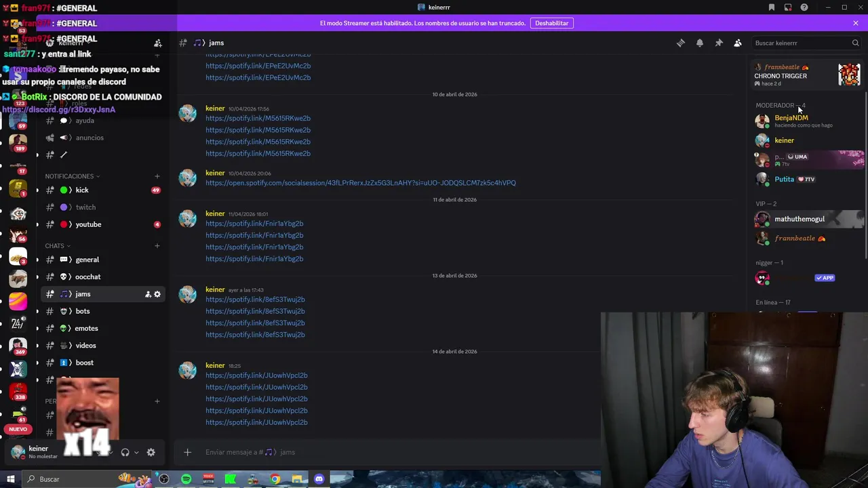Image resolution: width=868 pixels, height=488 pixels.
Task: Create channel in NOTIFICACIONES with plus
Action: [157, 176]
